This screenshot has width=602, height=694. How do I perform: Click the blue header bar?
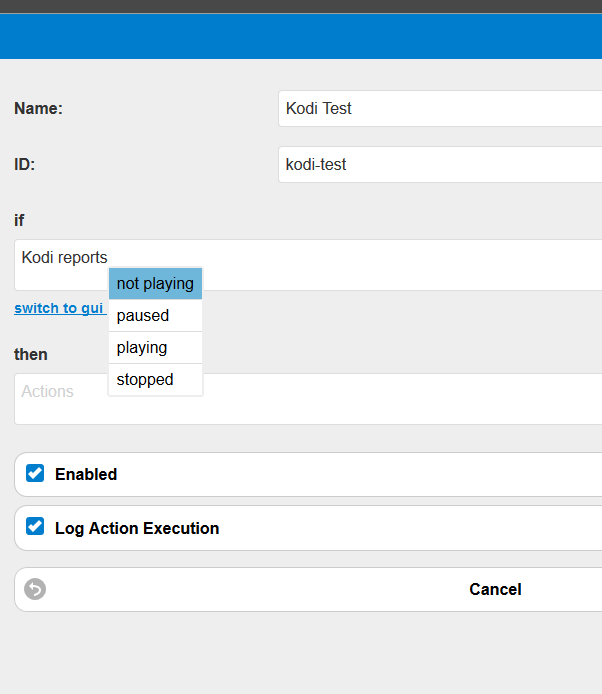click(301, 36)
